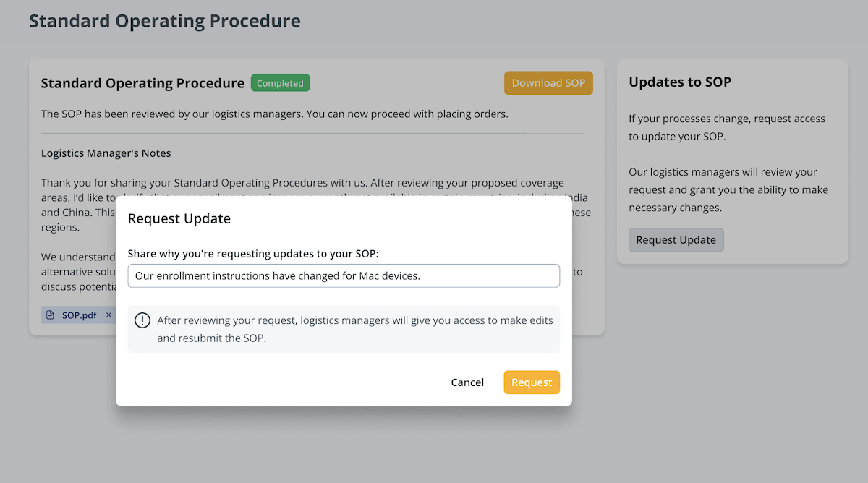Click the exclamation info icon in the dialog
Screen dimensions: 868x483
[x=142, y=320]
